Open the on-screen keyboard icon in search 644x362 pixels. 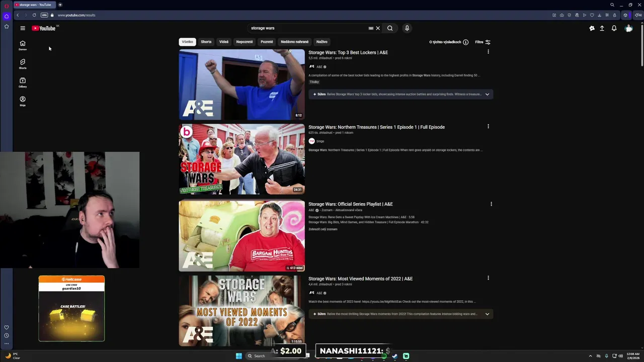click(x=371, y=28)
